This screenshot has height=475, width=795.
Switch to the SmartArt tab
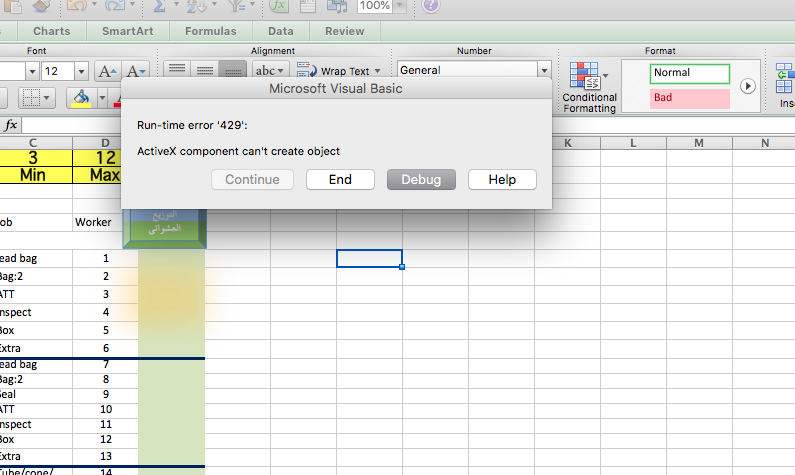pos(128,31)
